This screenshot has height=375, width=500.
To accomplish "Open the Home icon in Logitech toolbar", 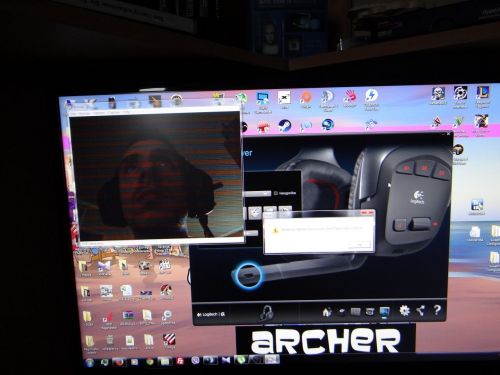I will tap(327, 312).
